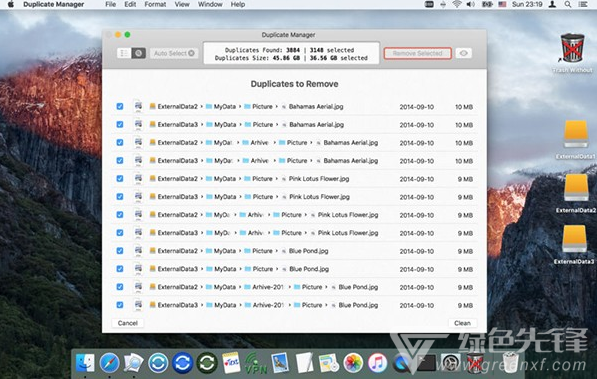Click file thumbnail icon of ExternalData2 Arhive-201 Blue Pond row
The image size is (597, 379).
(138, 287)
